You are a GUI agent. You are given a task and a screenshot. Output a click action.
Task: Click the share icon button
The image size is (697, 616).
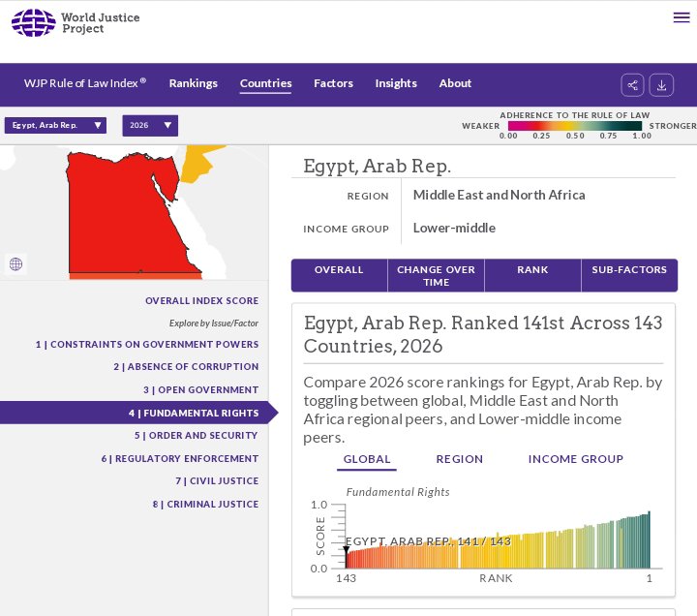tap(632, 85)
